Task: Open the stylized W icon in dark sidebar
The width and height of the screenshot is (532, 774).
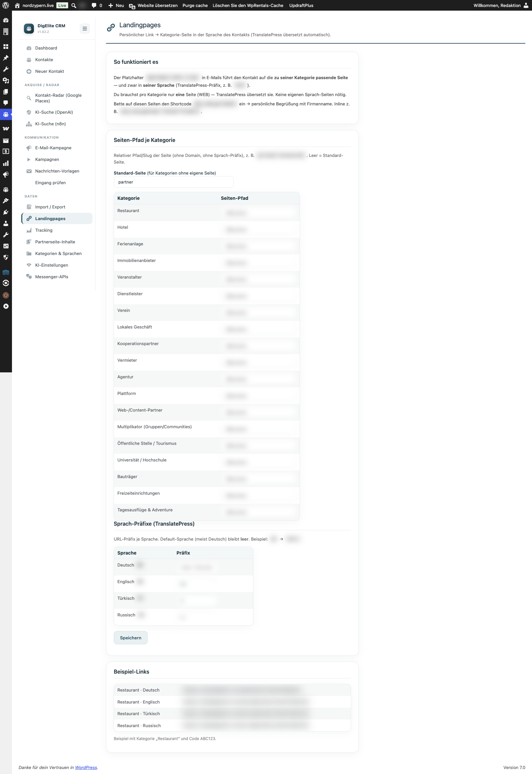Action: (x=6, y=128)
